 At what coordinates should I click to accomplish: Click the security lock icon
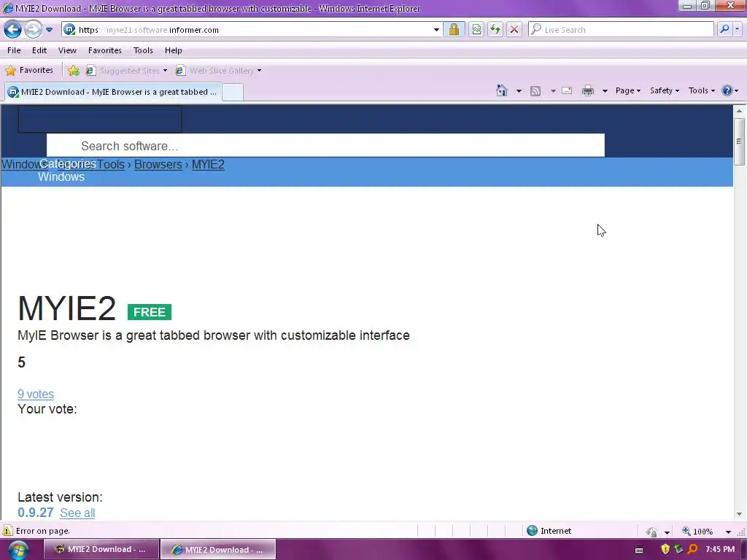coord(454,29)
